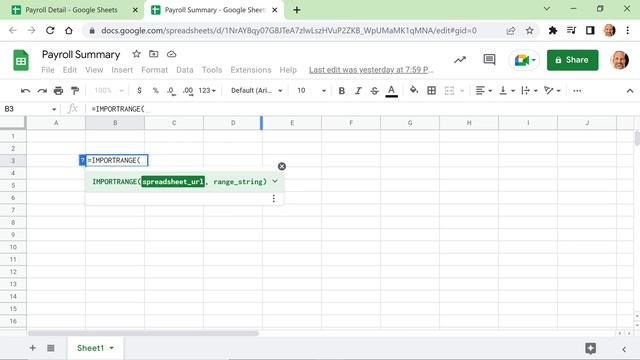Open vertical align dropdown

(507, 91)
